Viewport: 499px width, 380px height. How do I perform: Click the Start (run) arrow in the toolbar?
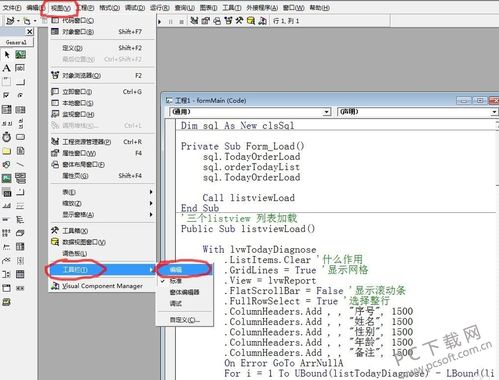click(x=160, y=21)
